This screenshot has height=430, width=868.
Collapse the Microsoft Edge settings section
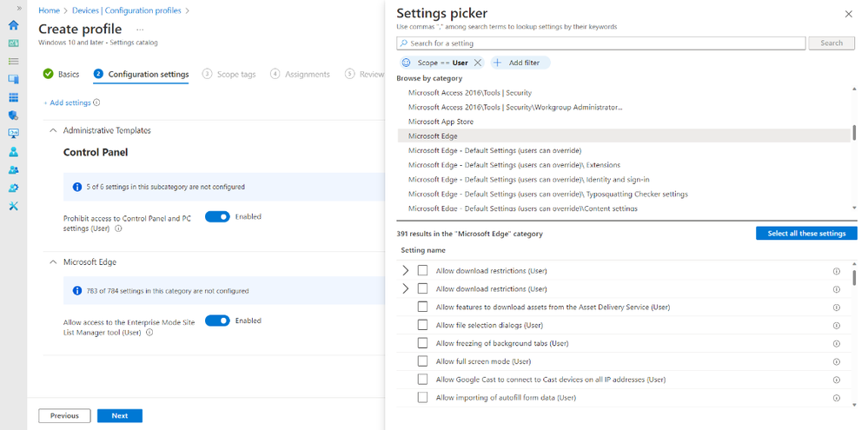[x=53, y=262]
